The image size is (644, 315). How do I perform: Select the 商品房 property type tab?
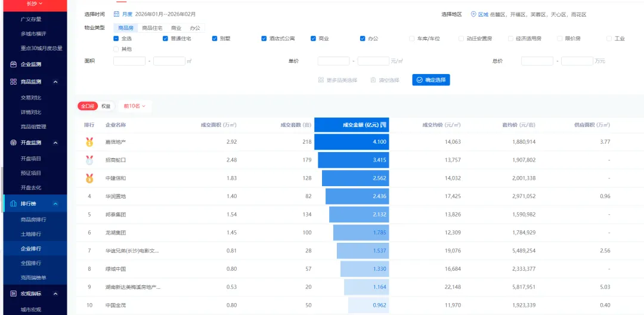click(126, 28)
